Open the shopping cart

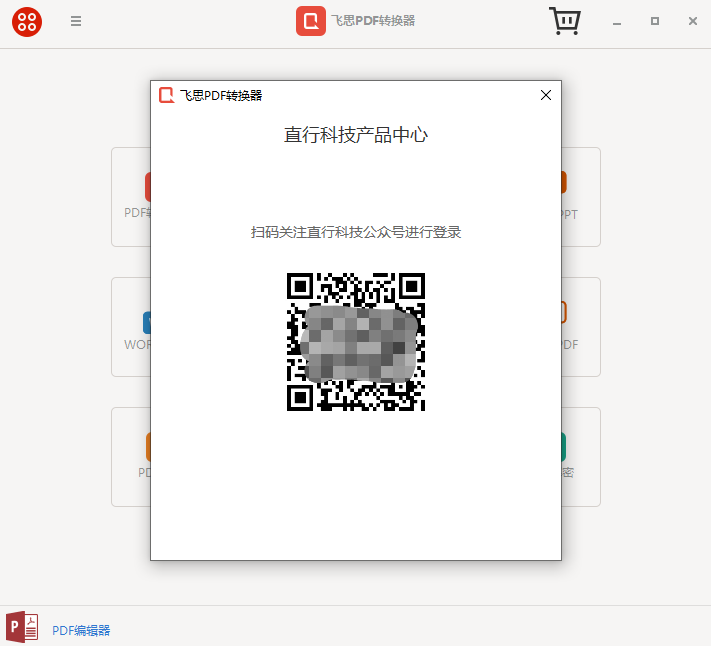pos(565,21)
